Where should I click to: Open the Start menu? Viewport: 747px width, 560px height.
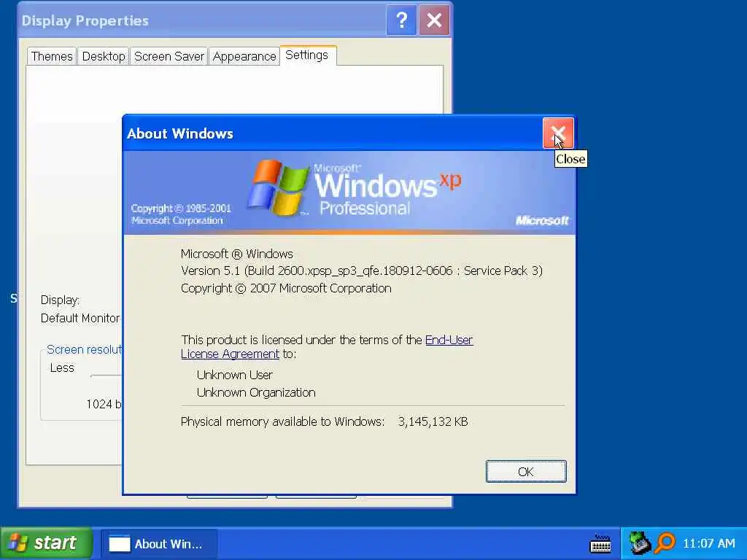[x=46, y=542]
